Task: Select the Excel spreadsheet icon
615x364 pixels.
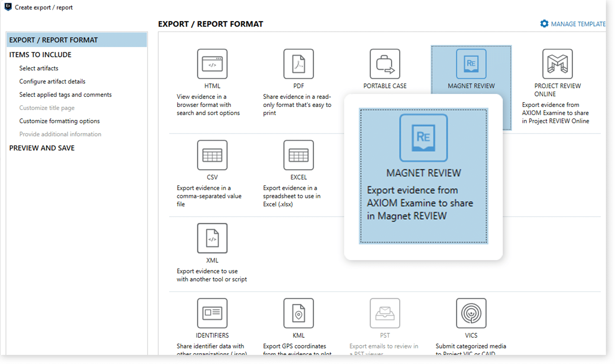Action: [299, 155]
